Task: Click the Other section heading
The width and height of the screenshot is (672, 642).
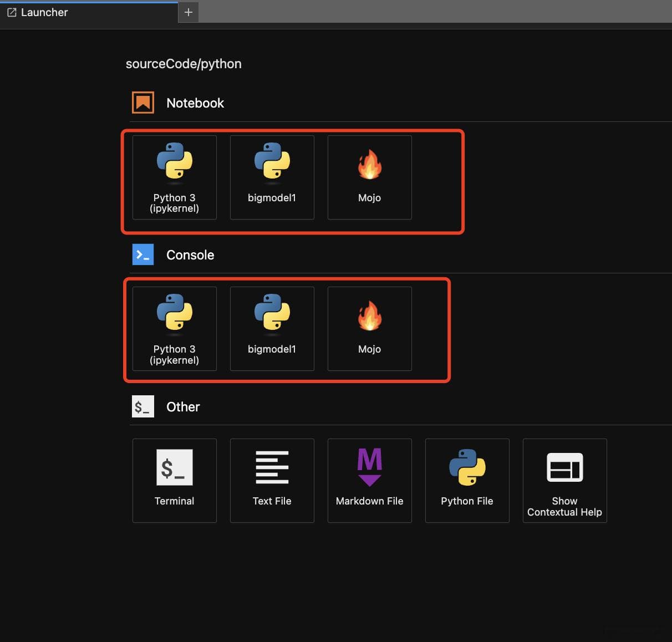Action: pos(183,407)
